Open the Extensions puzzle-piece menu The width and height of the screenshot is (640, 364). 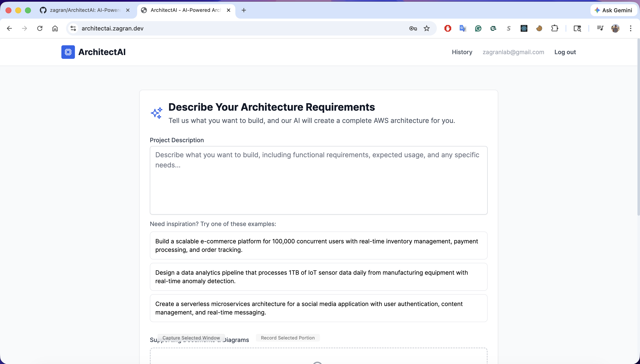(554, 29)
